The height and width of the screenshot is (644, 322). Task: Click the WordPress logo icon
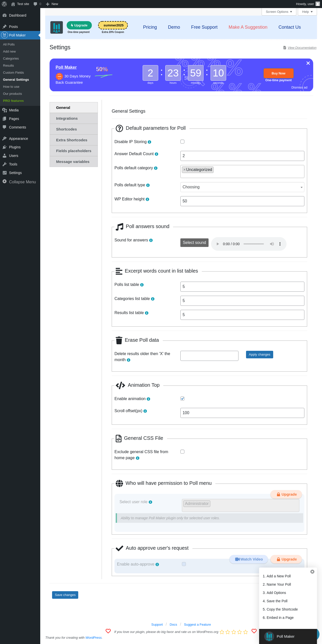coord(4,4)
